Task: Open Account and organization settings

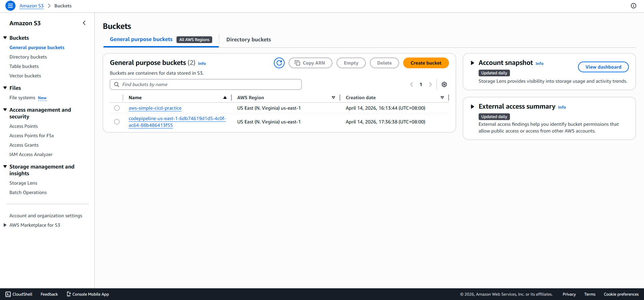Action: (46, 216)
